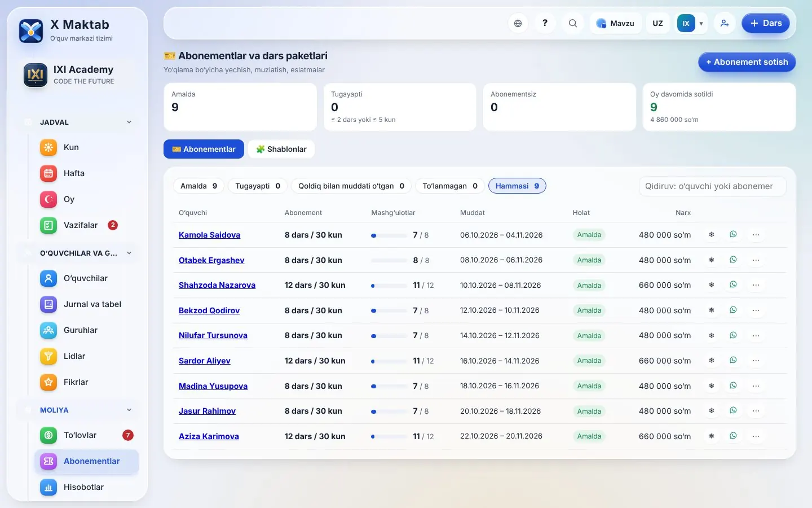The width and height of the screenshot is (812, 508).
Task: Click the question mark help icon
Action: pos(545,23)
